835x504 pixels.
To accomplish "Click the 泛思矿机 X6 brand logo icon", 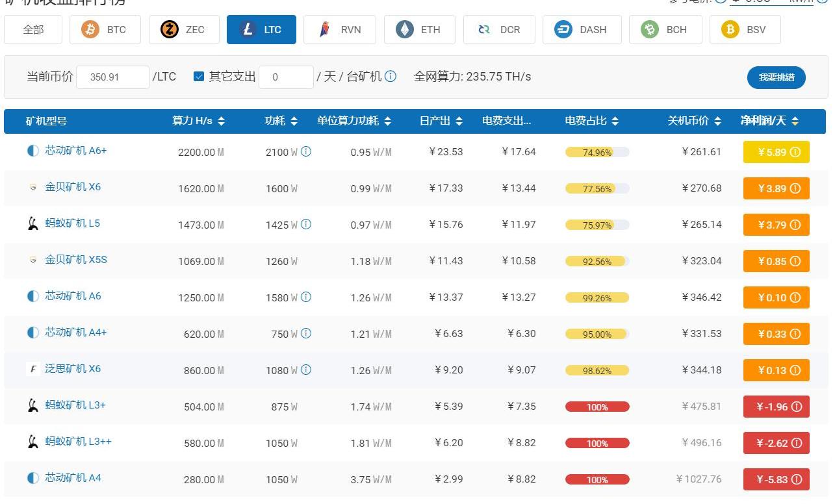I will pos(33,369).
